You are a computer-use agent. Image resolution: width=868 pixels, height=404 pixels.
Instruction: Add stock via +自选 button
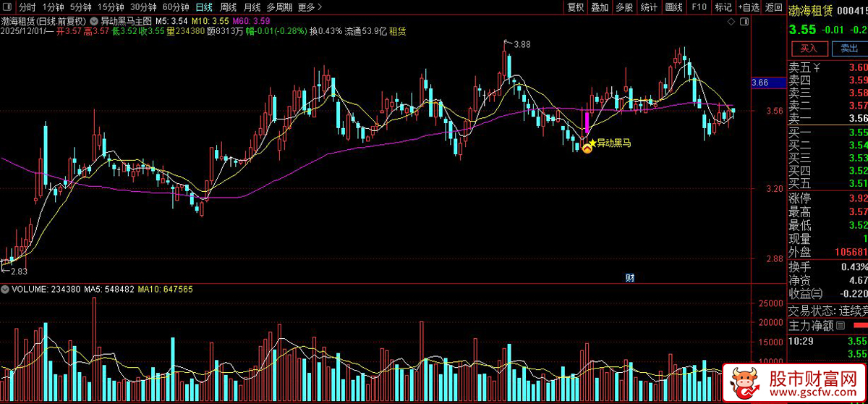pos(749,7)
